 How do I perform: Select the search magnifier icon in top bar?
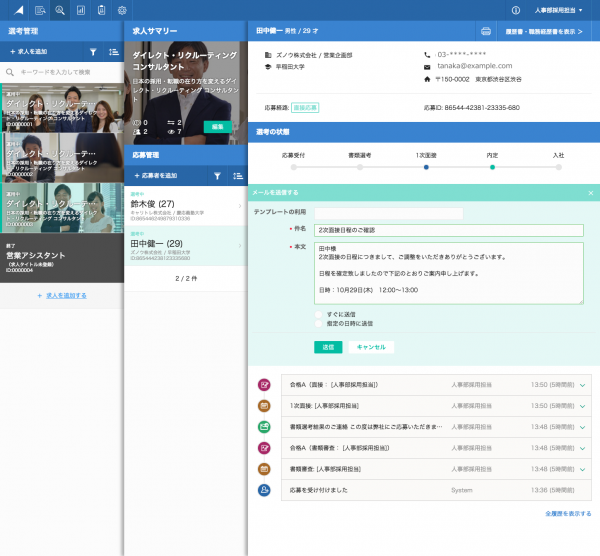pos(60,10)
